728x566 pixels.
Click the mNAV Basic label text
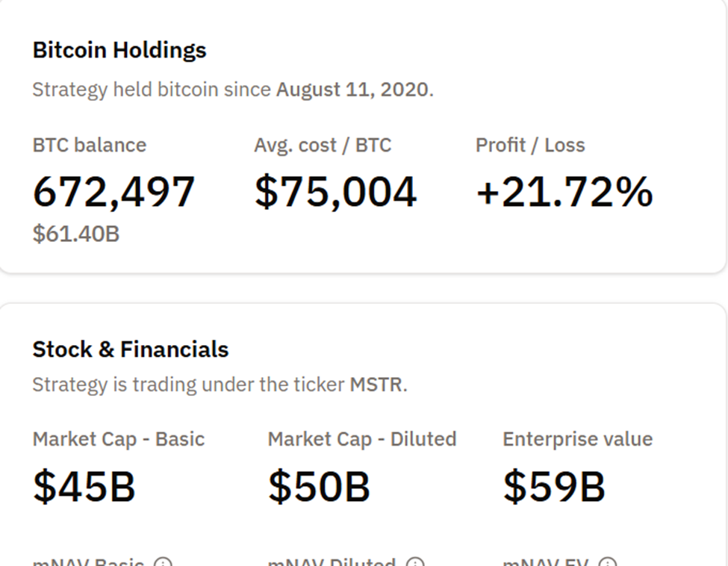(90, 562)
